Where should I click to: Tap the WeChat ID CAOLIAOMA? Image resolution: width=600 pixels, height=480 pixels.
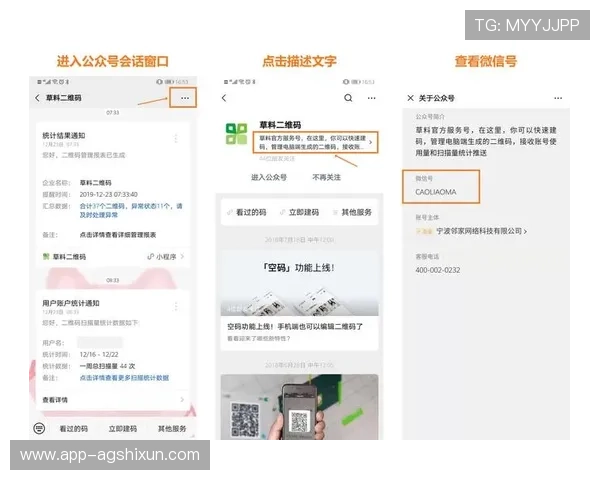[x=436, y=192]
